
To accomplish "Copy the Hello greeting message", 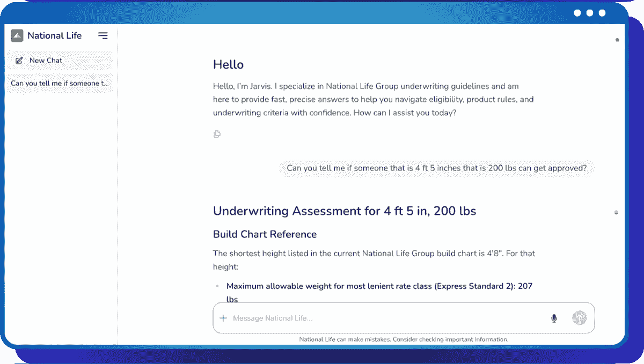I will 217,134.
